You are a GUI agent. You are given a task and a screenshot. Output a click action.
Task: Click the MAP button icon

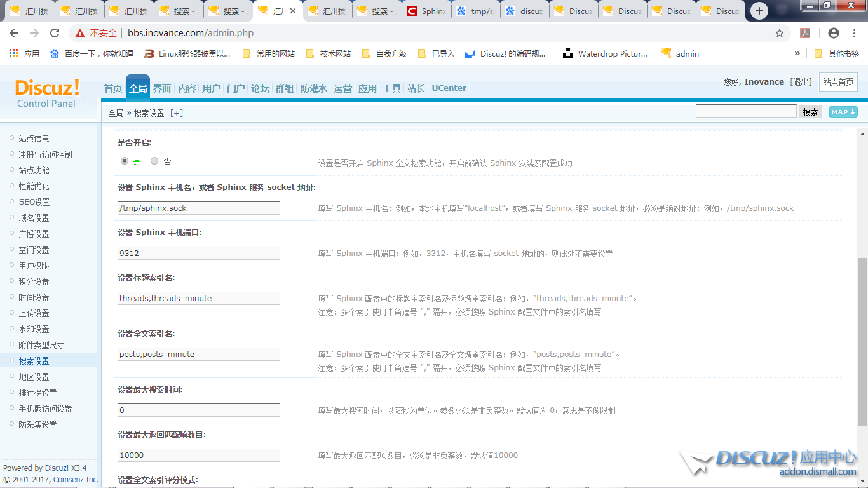pos(843,112)
